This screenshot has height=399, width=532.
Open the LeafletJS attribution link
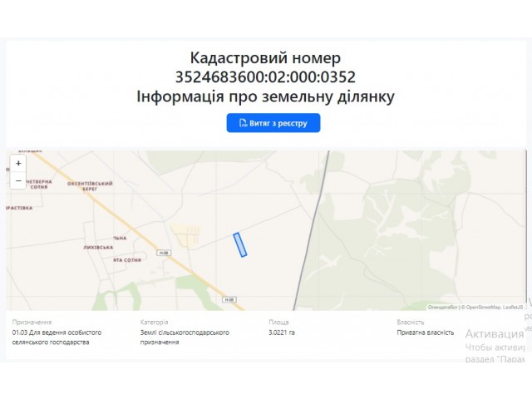[x=513, y=308]
